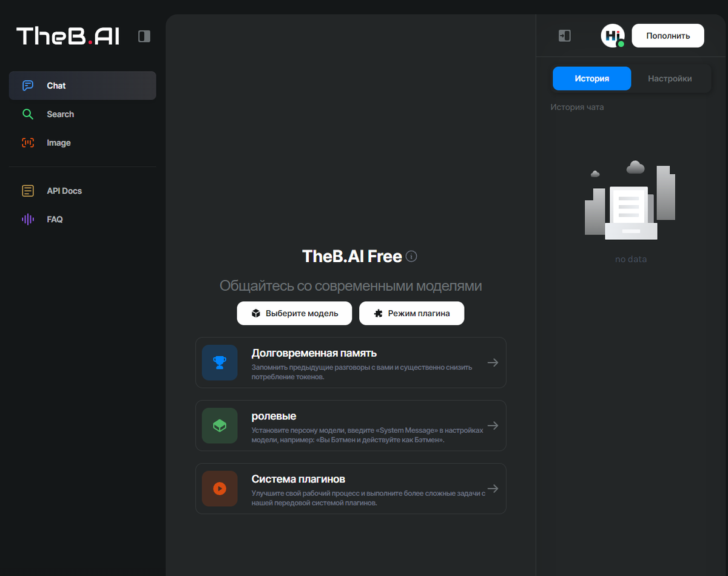Viewport: 728px width, 576px height.
Task: Open the FAQ page
Action: [83, 219]
